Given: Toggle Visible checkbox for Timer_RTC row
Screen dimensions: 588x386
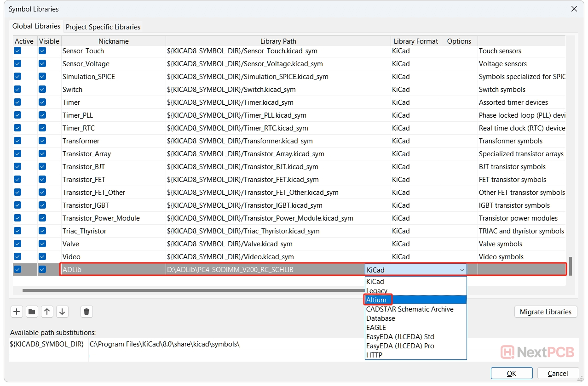Looking at the screenshot, I should pos(42,128).
